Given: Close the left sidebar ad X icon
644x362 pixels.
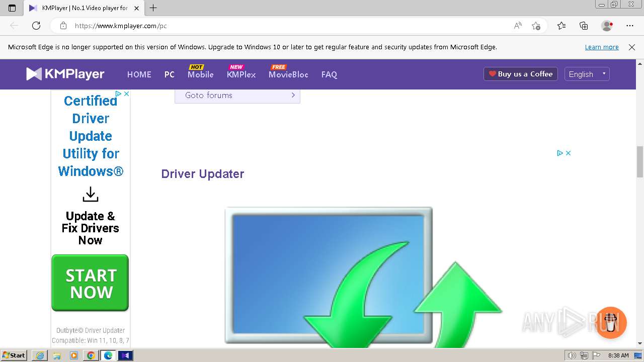Looking at the screenshot, I should tap(127, 94).
